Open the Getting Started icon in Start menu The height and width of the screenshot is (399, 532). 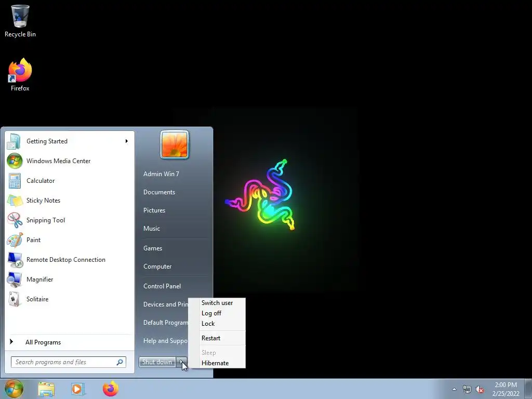[14, 141]
